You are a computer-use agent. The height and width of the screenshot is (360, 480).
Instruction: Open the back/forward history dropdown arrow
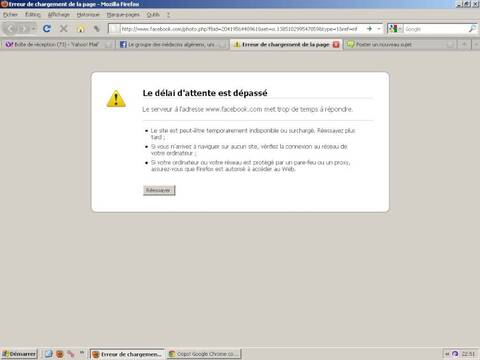[x=33, y=29]
